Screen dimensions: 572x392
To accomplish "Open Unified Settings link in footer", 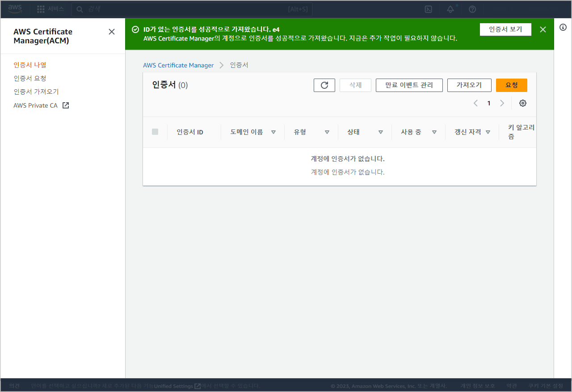I will [x=177, y=386].
